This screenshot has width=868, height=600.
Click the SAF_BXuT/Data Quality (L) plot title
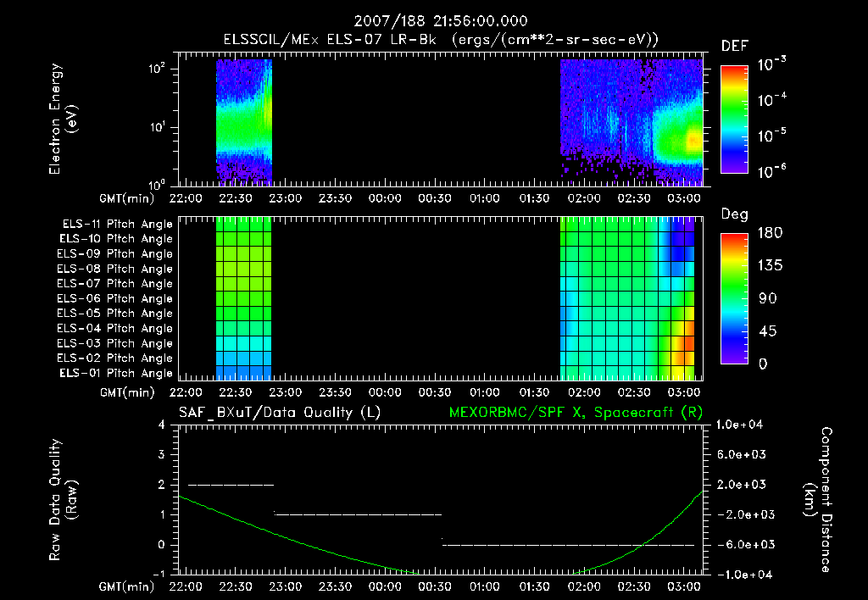[280, 413]
